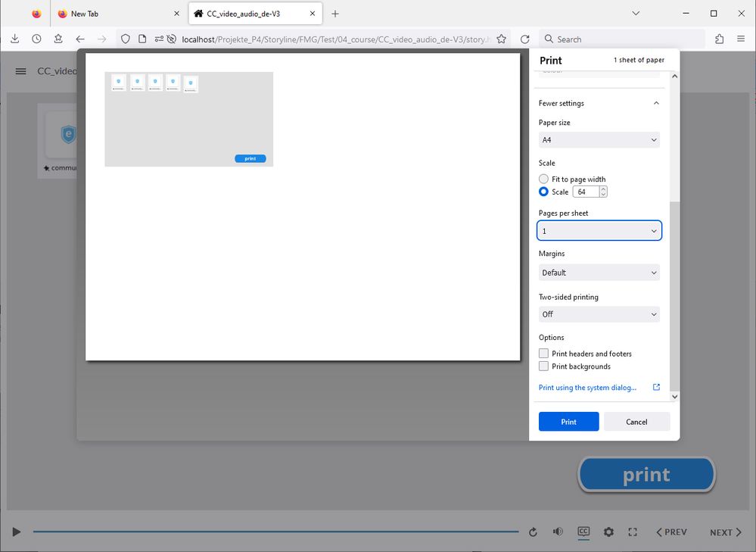The height and width of the screenshot is (552, 756).
Task: Enable Print backgrounds checkbox
Action: [x=543, y=366]
